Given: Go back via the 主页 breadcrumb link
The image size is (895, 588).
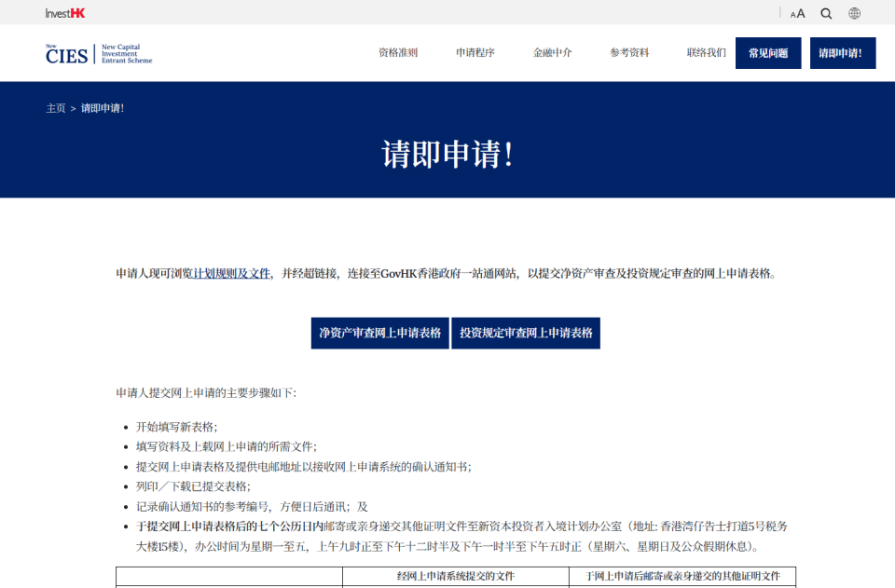Looking at the screenshot, I should pyautogui.click(x=53, y=108).
